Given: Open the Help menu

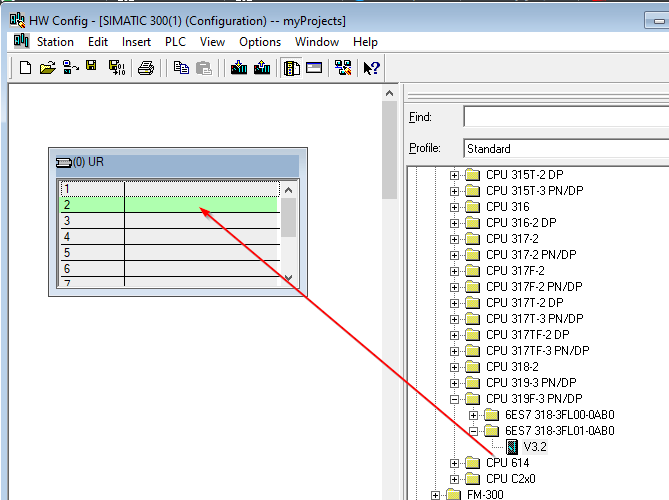Looking at the screenshot, I should pos(365,42).
